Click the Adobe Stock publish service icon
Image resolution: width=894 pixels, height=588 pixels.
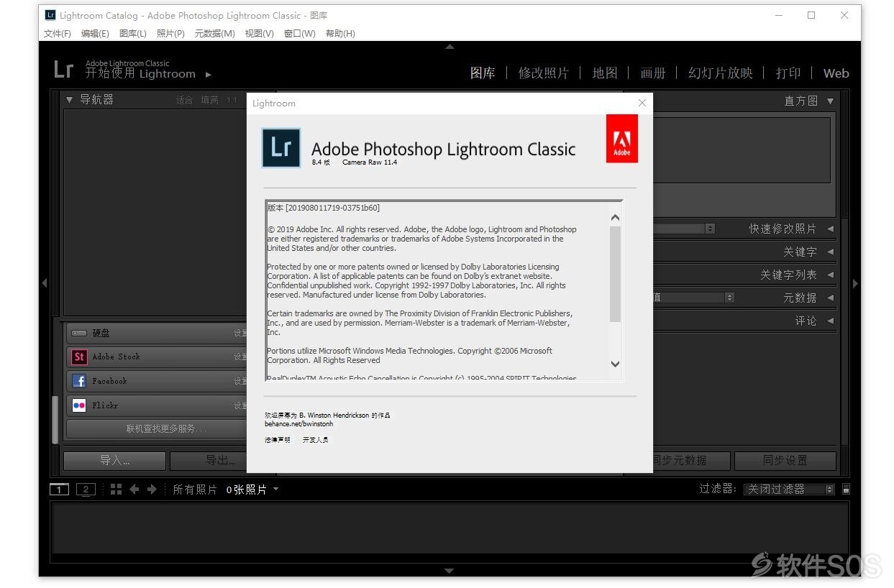click(x=79, y=357)
